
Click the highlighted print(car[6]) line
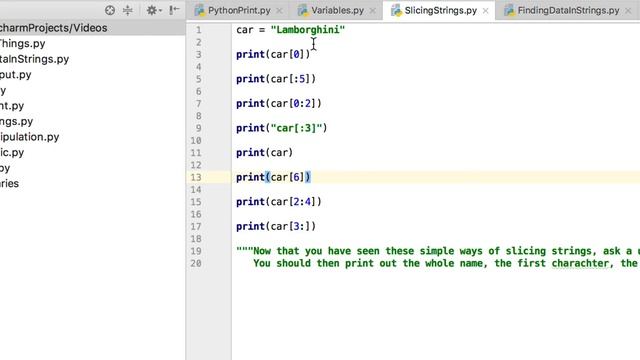point(273,177)
